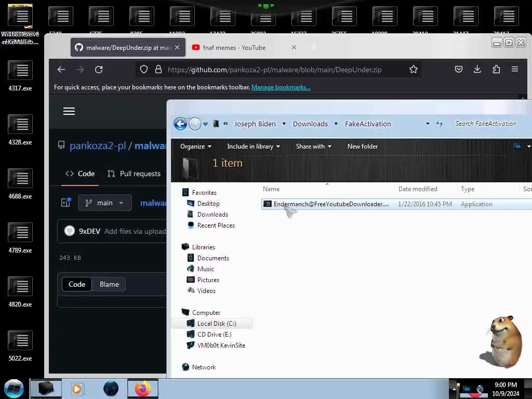
Task: Open Firefox from the taskbar
Action: click(x=142, y=389)
